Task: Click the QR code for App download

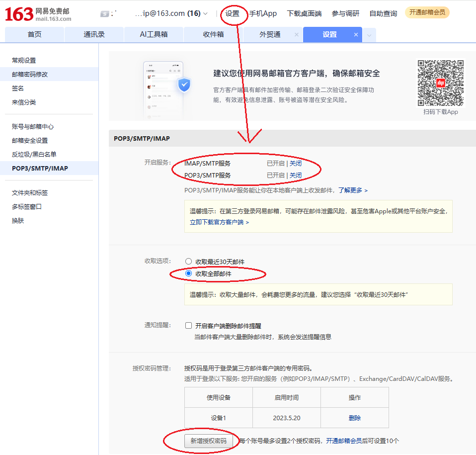Action: 441,83
